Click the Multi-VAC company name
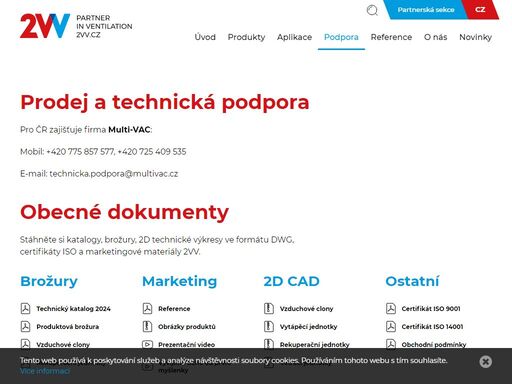512x384 pixels. [129, 130]
